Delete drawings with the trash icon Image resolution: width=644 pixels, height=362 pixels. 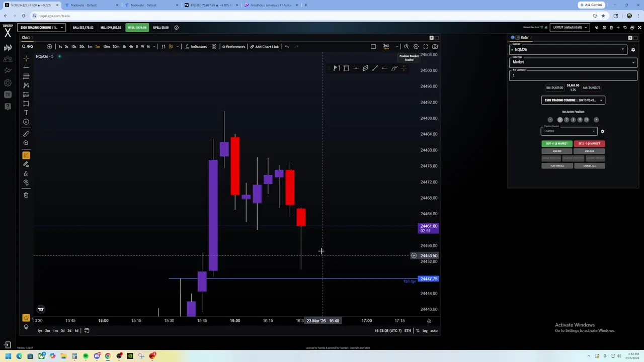tap(26, 195)
